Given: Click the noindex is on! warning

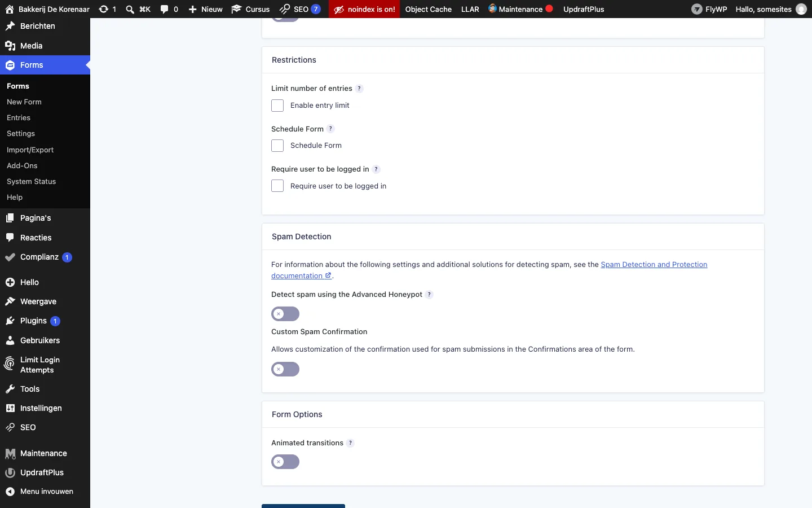Looking at the screenshot, I should pos(365,9).
